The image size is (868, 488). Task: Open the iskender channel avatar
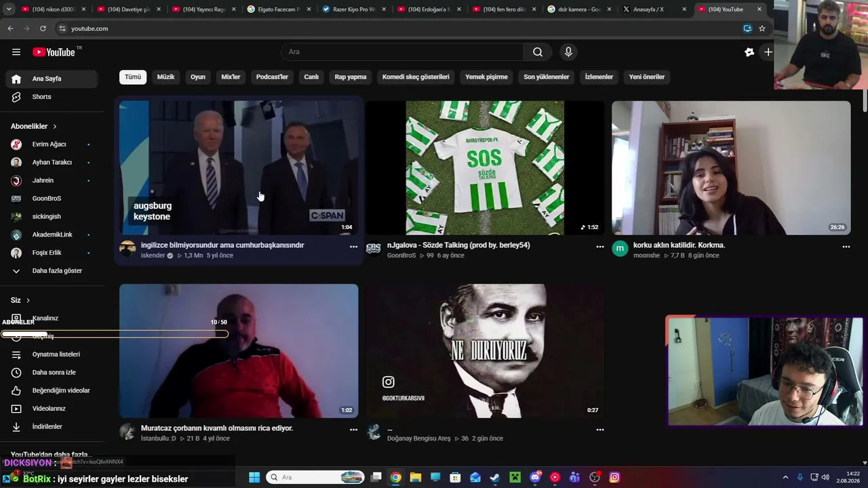[127, 249]
